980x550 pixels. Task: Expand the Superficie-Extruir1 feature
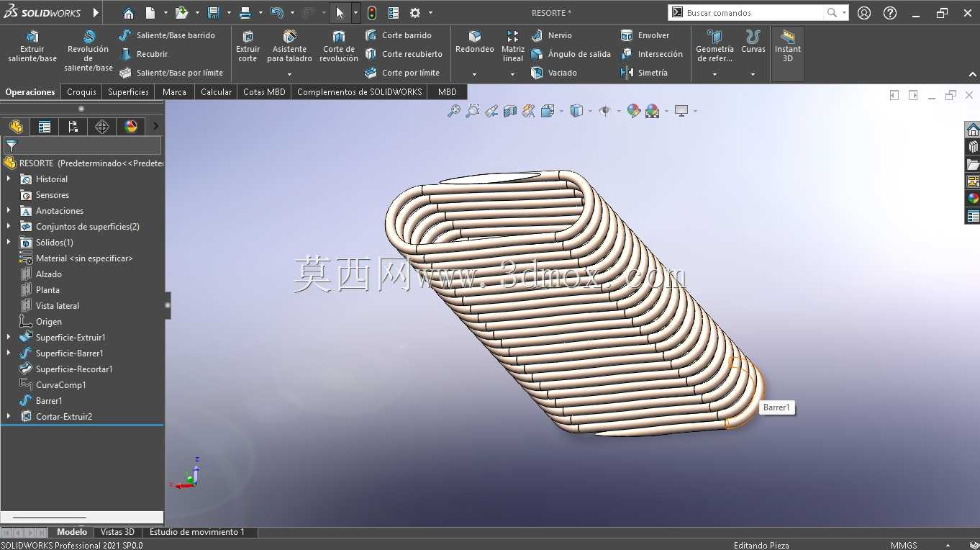(9, 337)
